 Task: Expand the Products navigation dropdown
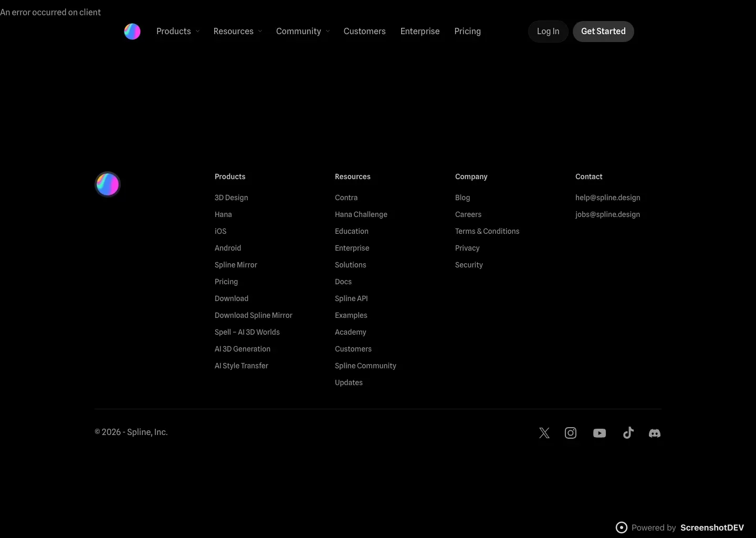(x=178, y=32)
